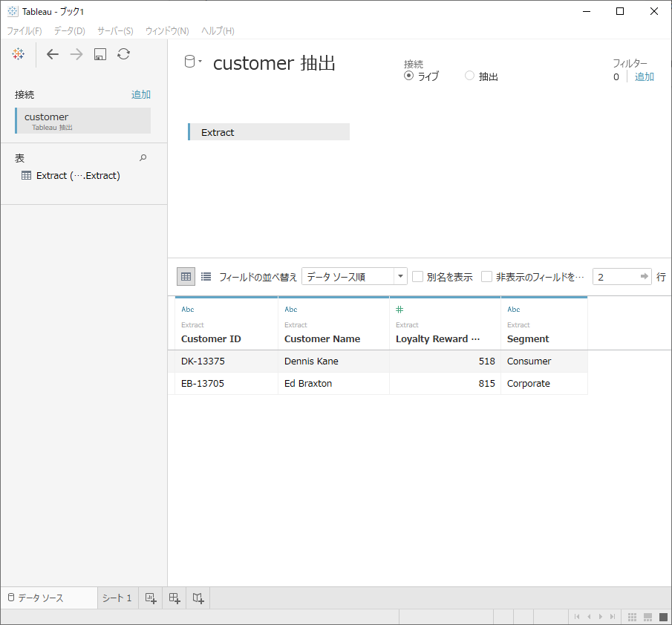Switch to the data grid view icon

click(185, 275)
